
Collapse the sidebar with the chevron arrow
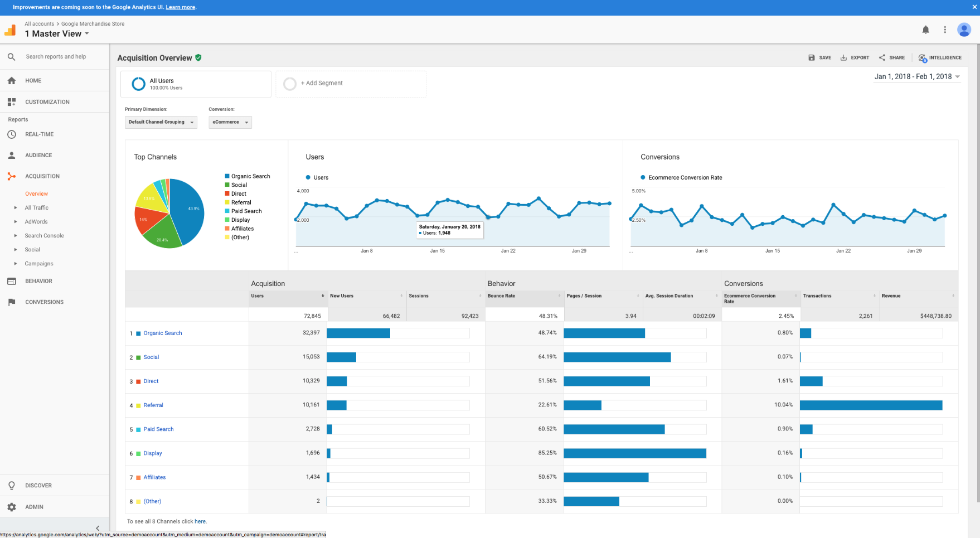point(98,528)
